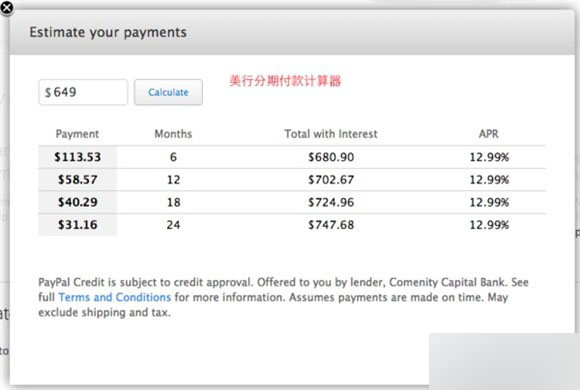Click the 24 months cell

coord(173,225)
